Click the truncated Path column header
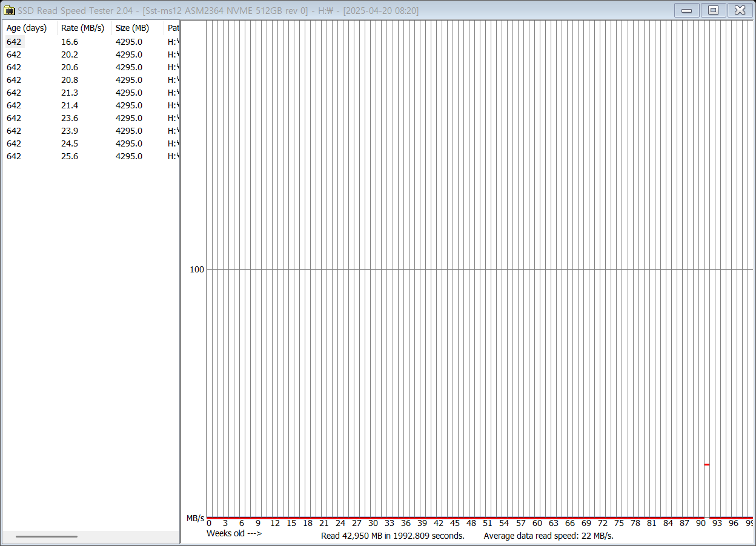 click(x=173, y=28)
